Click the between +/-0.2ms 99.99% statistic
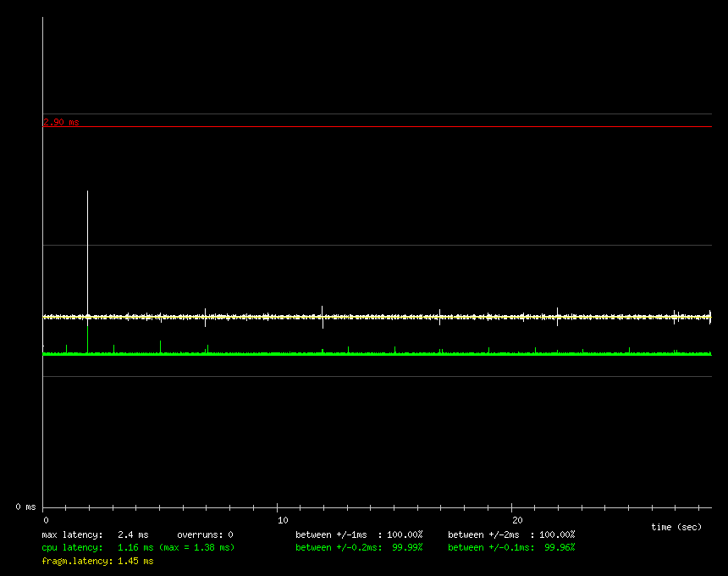 point(359,547)
